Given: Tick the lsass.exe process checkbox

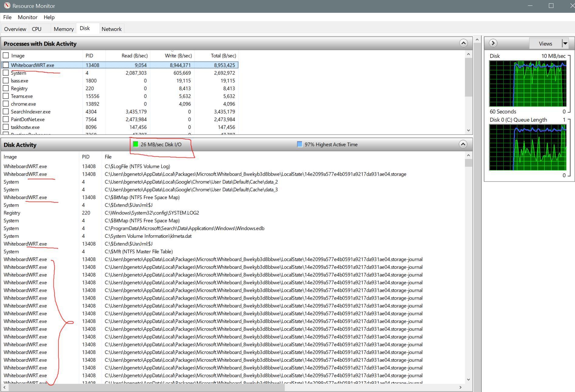Looking at the screenshot, I should click(x=6, y=80).
